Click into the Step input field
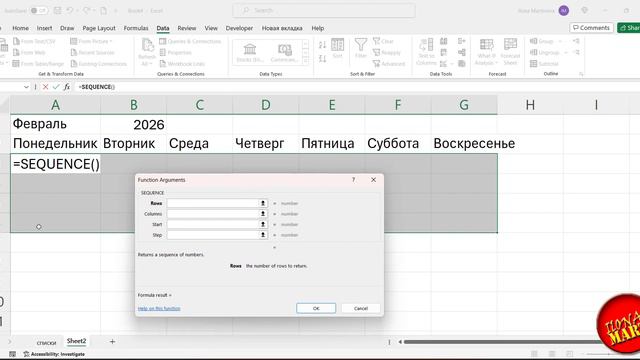The height and width of the screenshot is (360, 640). (x=213, y=235)
